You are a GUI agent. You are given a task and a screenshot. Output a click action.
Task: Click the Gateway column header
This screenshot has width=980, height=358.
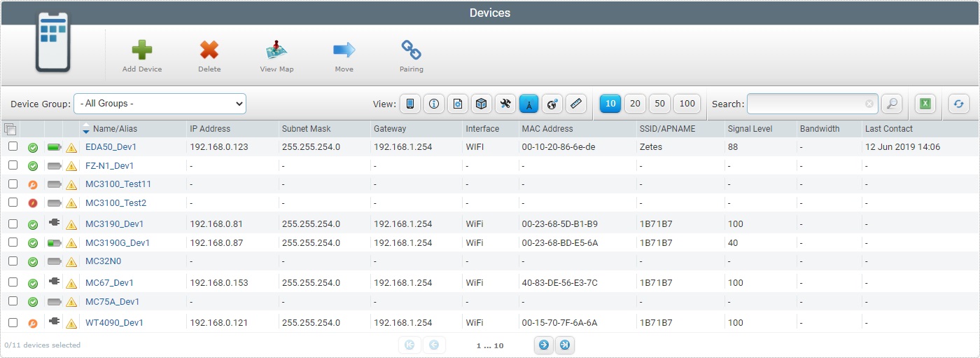390,129
